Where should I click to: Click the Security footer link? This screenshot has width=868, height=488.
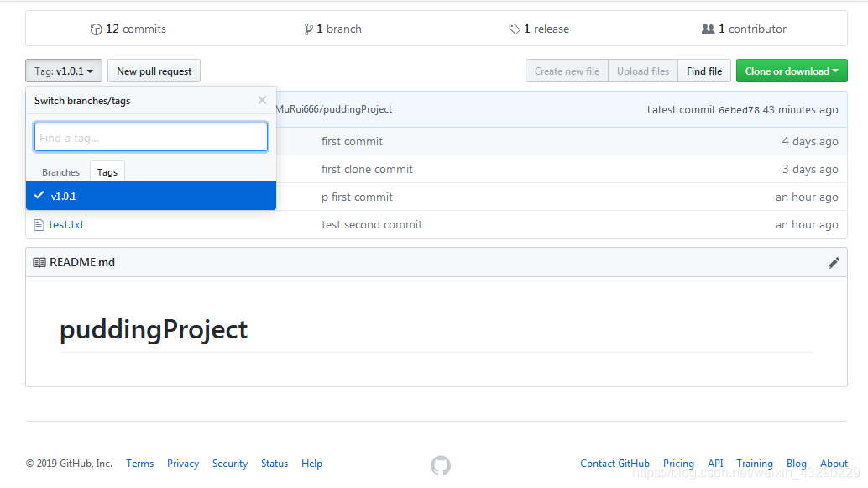pyautogui.click(x=230, y=464)
